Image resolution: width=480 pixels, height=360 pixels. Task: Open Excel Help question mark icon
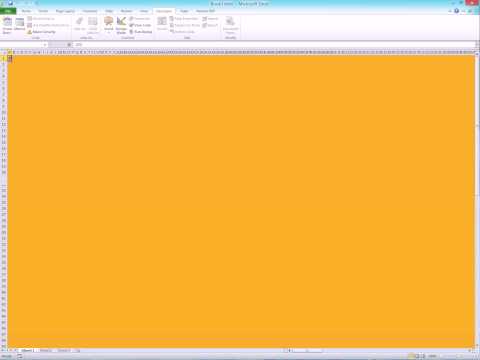456,11
